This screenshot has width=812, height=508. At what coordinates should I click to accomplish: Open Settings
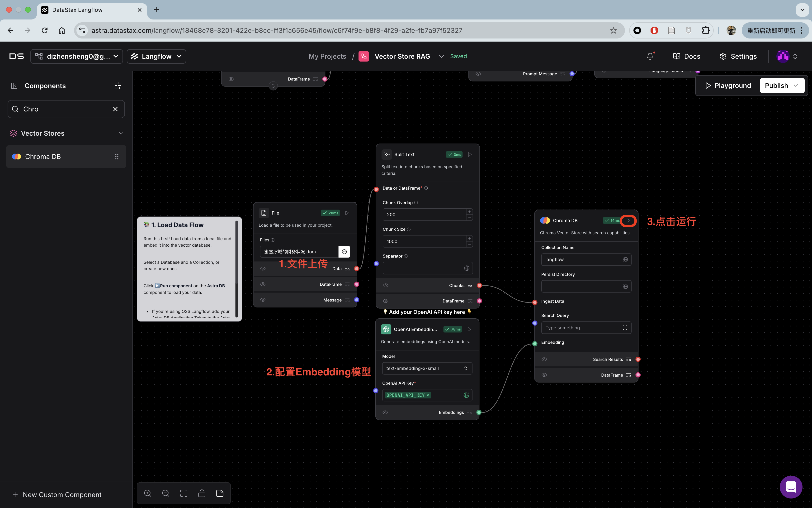(x=738, y=56)
